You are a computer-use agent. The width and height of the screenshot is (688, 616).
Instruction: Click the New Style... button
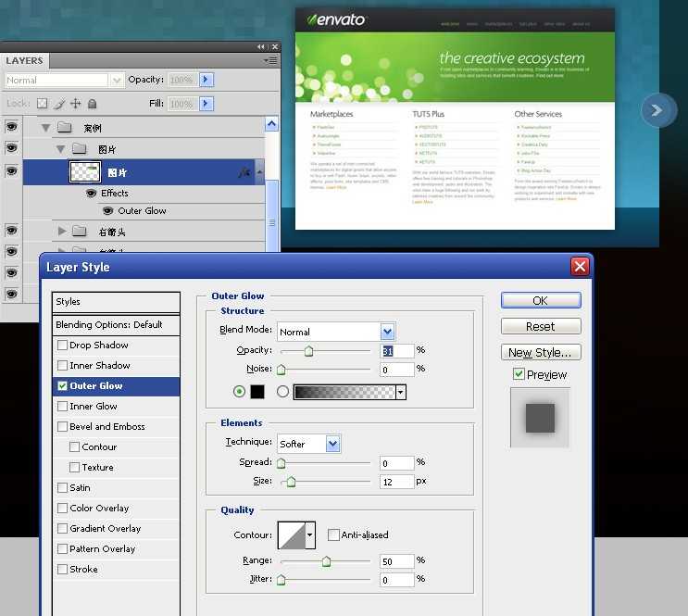point(541,352)
